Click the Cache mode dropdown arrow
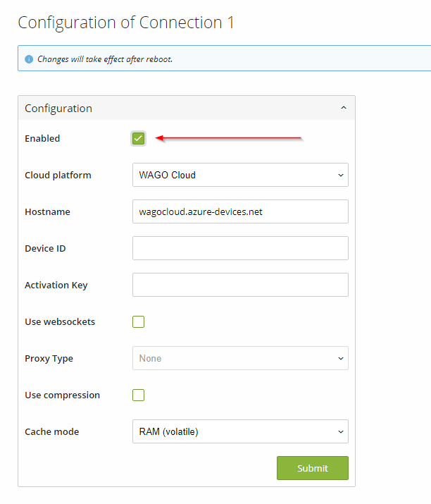 [x=341, y=431]
